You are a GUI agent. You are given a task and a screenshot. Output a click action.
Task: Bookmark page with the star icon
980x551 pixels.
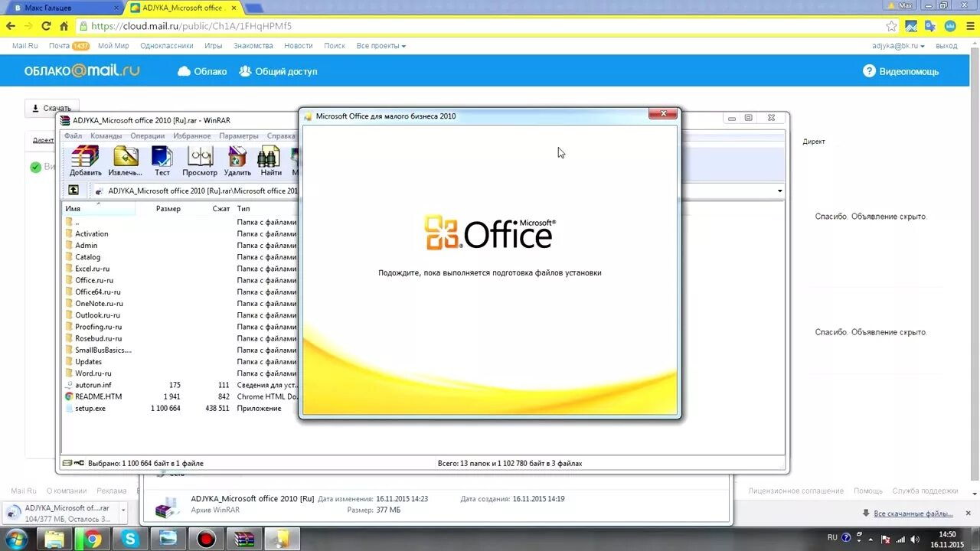coord(891,26)
